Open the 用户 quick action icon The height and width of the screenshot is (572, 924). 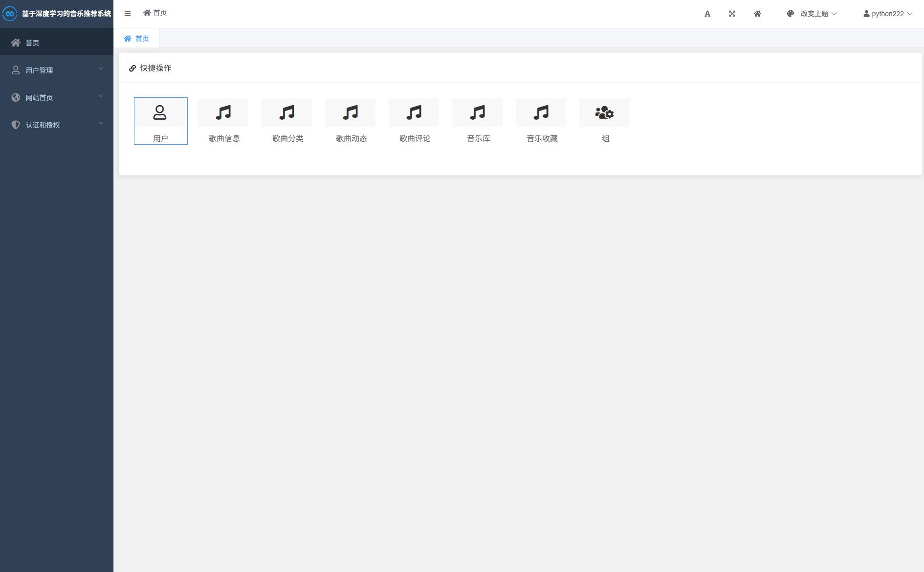pos(160,113)
